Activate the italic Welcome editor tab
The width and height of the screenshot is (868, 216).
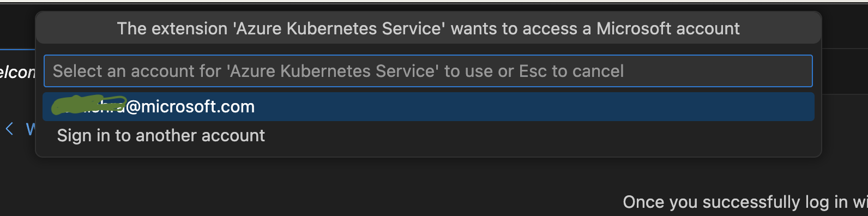pyautogui.click(x=17, y=72)
